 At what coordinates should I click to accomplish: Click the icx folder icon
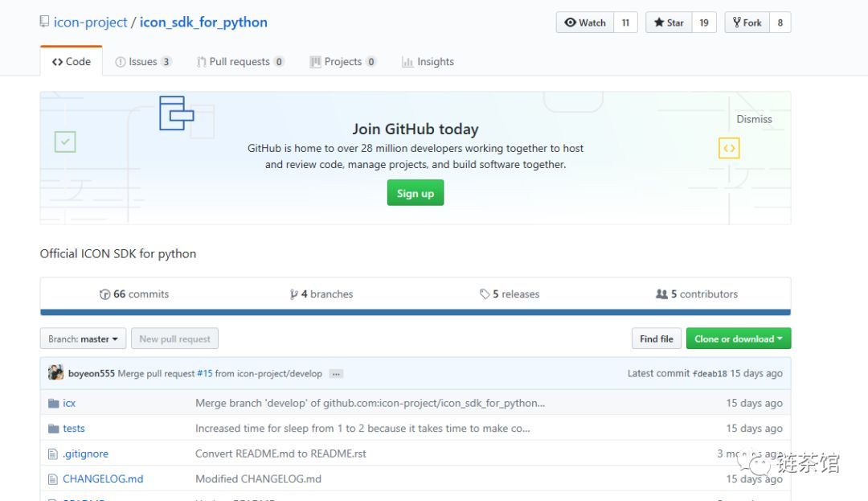pos(53,403)
